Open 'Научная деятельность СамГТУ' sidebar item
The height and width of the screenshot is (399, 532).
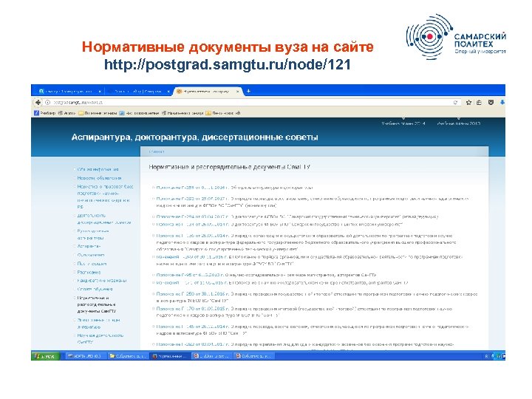pyautogui.click(x=100, y=338)
